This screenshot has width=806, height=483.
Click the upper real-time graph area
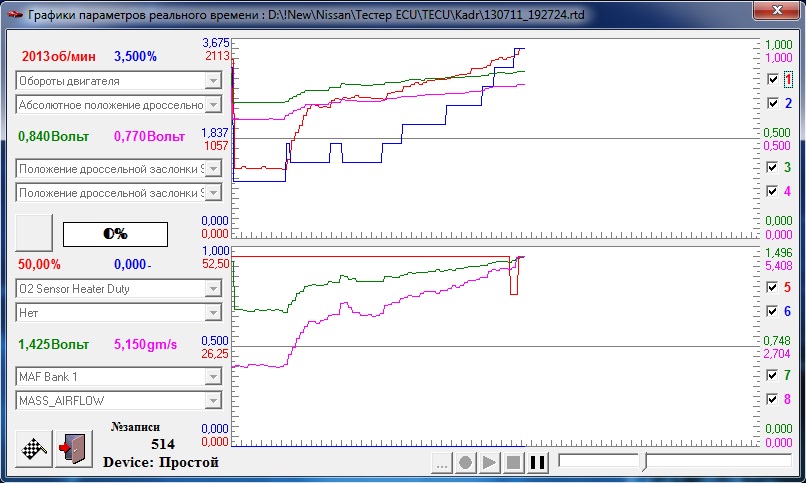495,138
